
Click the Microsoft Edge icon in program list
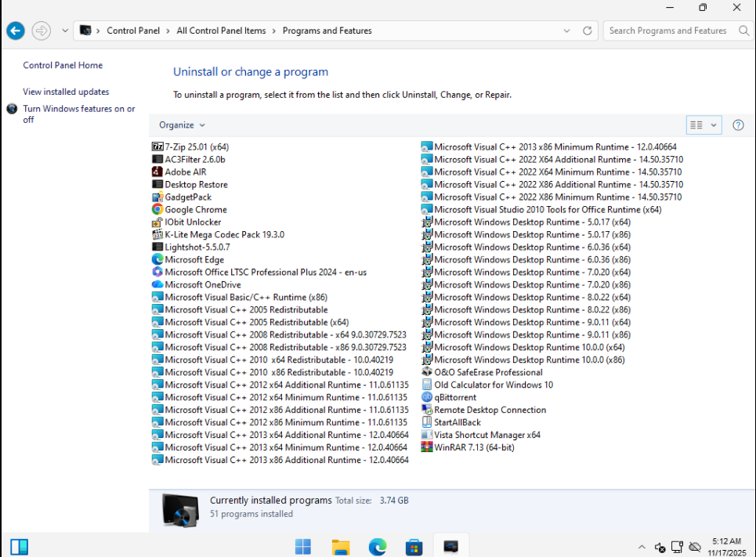tap(157, 259)
